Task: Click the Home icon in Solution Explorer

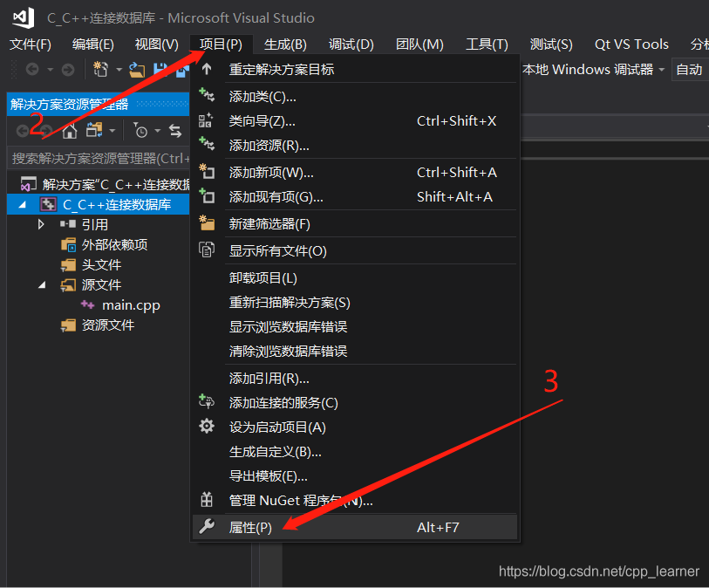Action: coord(68,130)
